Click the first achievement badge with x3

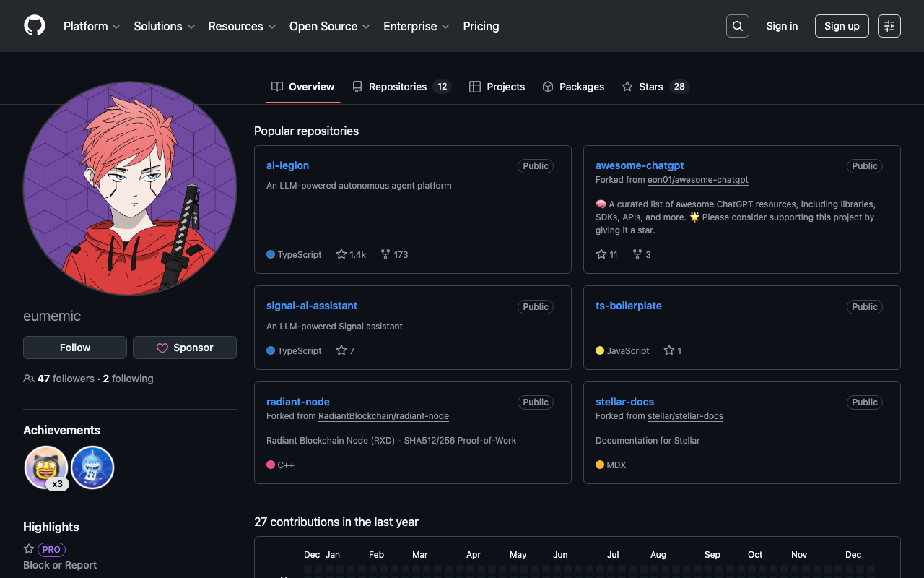46,467
